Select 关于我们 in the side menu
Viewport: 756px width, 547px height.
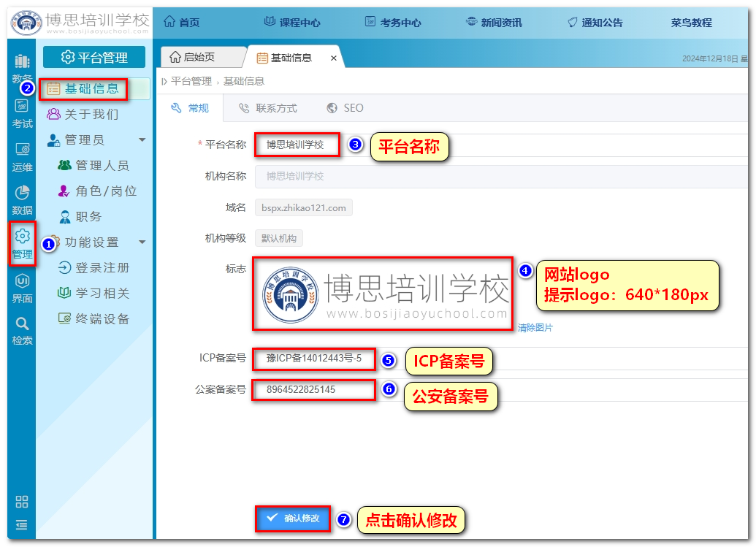point(83,114)
